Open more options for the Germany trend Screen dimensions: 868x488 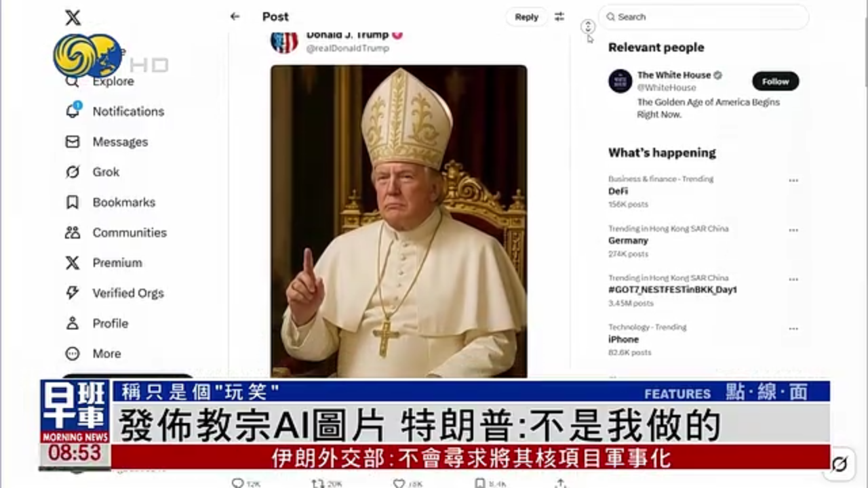[x=793, y=230]
